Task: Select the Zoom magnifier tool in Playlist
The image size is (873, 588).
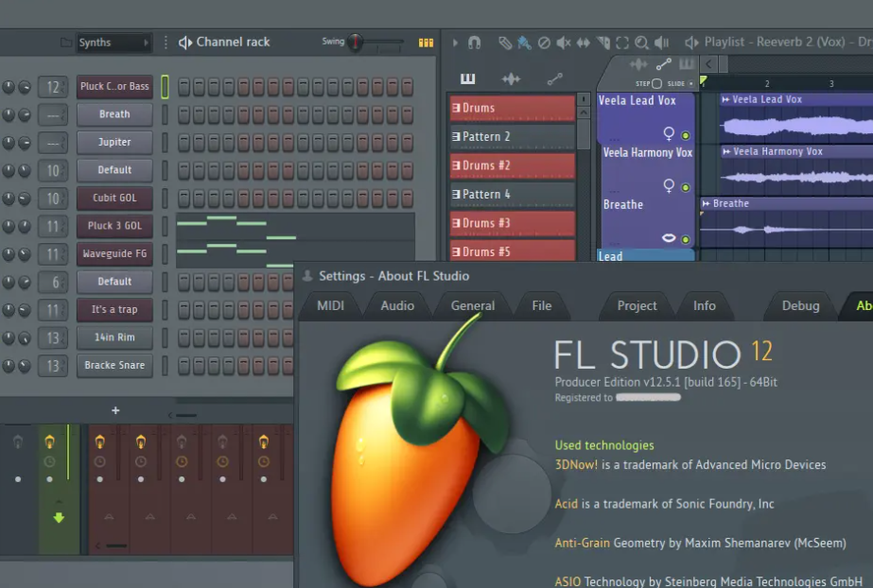Action: tap(641, 43)
